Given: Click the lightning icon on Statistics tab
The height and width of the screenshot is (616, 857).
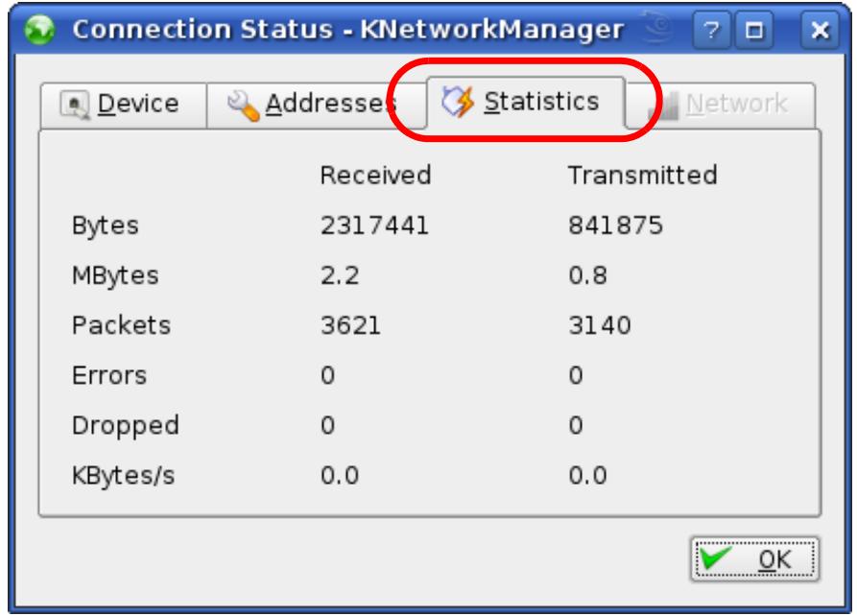Looking at the screenshot, I should tap(458, 102).
